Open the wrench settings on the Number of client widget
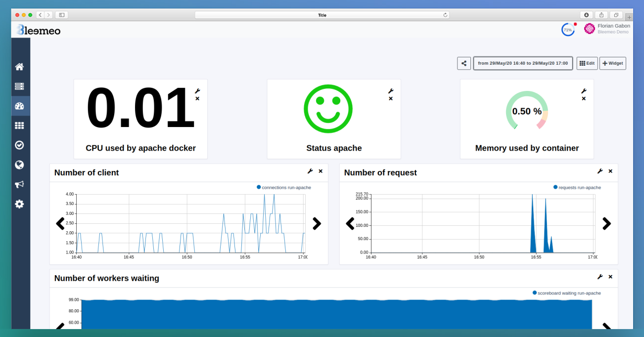 310,171
